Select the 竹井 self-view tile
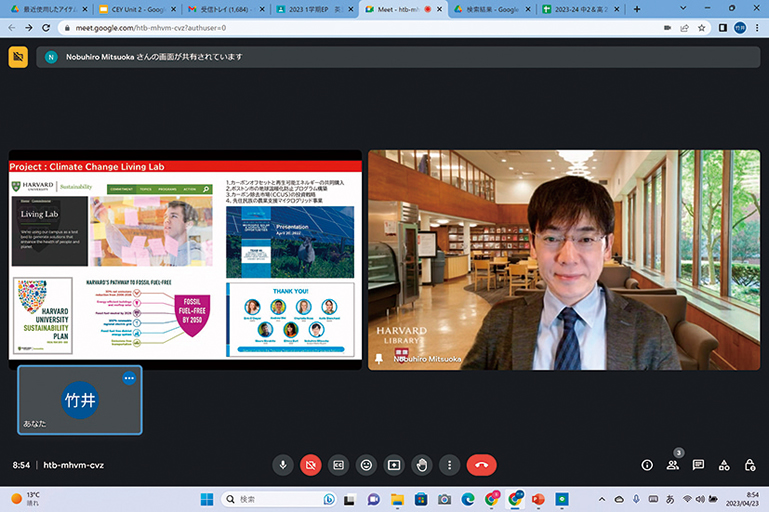The height and width of the screenshot is (512, 769). coord(80,400)
